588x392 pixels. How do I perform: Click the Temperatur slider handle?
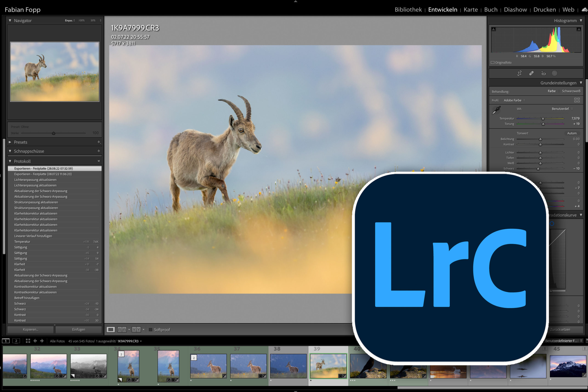point(543,119)
